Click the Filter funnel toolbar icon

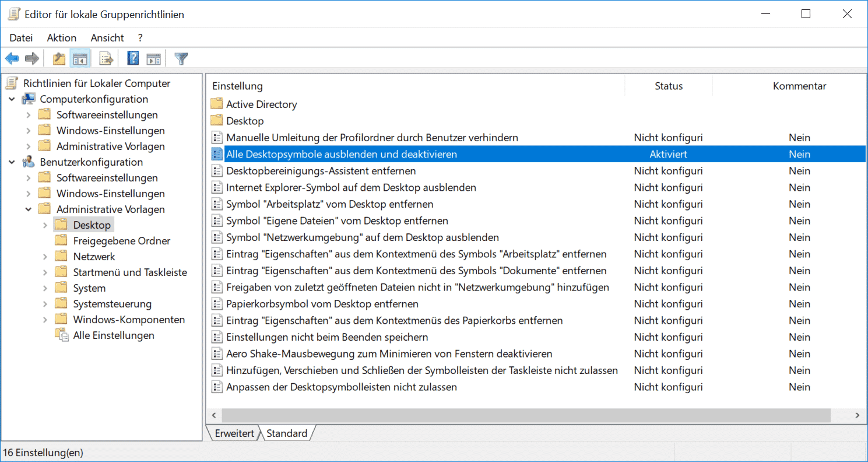coord(181,58)
